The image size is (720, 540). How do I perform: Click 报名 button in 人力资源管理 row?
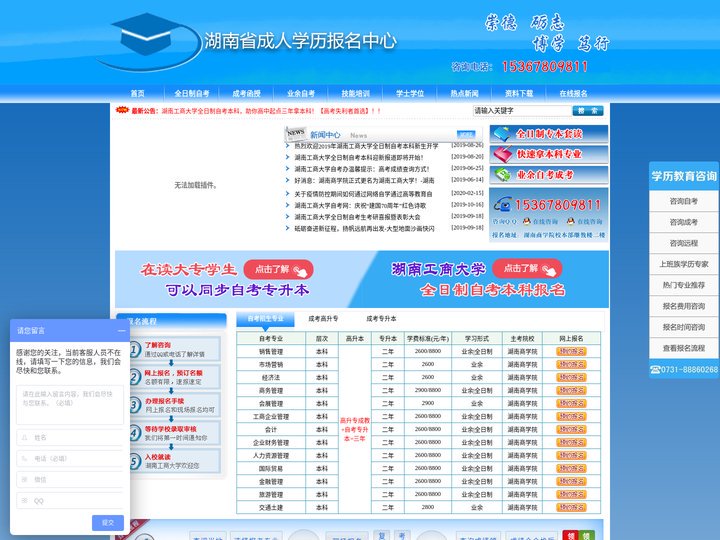tap(571, 456)
